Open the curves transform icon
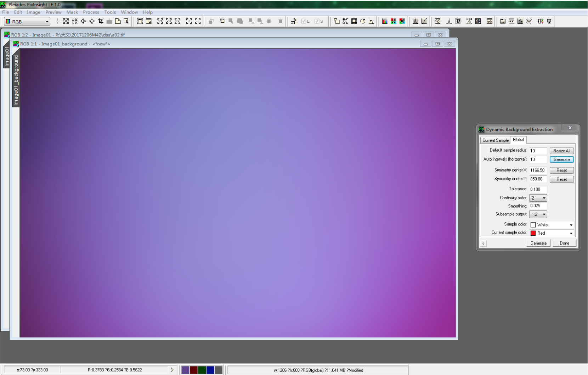588x375 pixels. coord(424,21)
